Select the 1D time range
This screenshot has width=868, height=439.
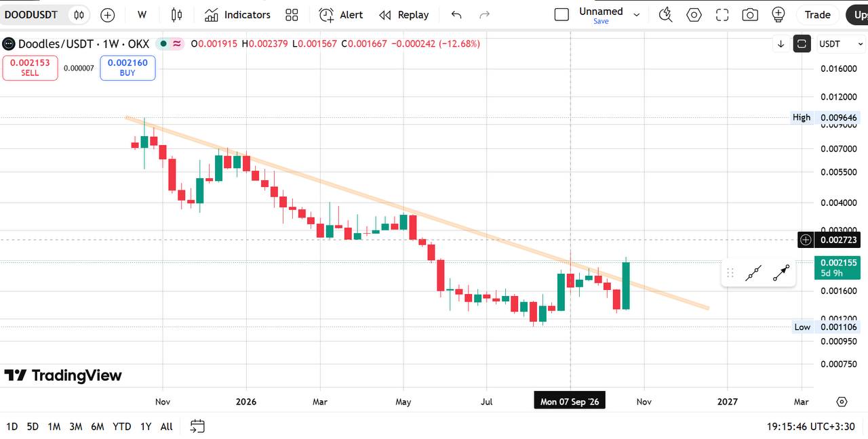coord(12,426)
